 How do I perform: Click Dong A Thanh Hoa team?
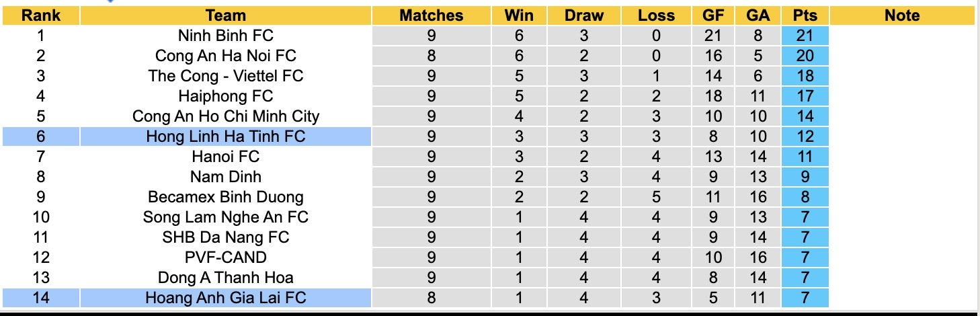pyautogui.click(x=226, y=278)
